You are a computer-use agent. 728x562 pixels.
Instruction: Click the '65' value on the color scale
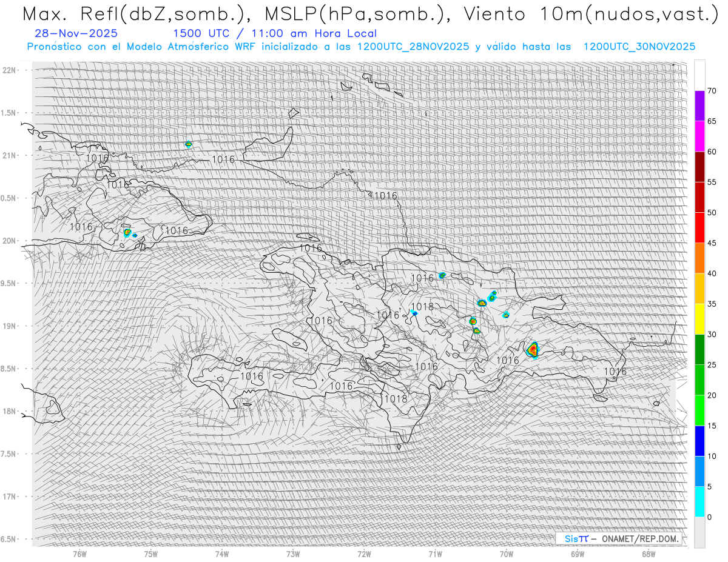[712, 121]
